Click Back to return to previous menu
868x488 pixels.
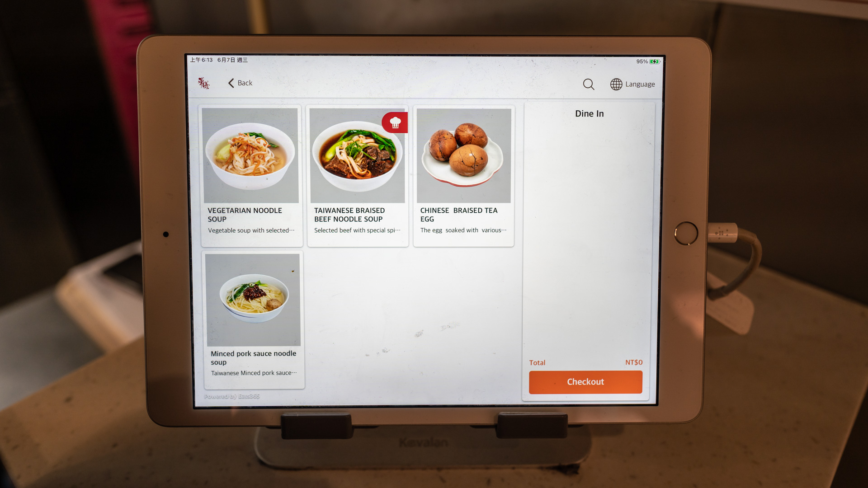tap(239, 82)
